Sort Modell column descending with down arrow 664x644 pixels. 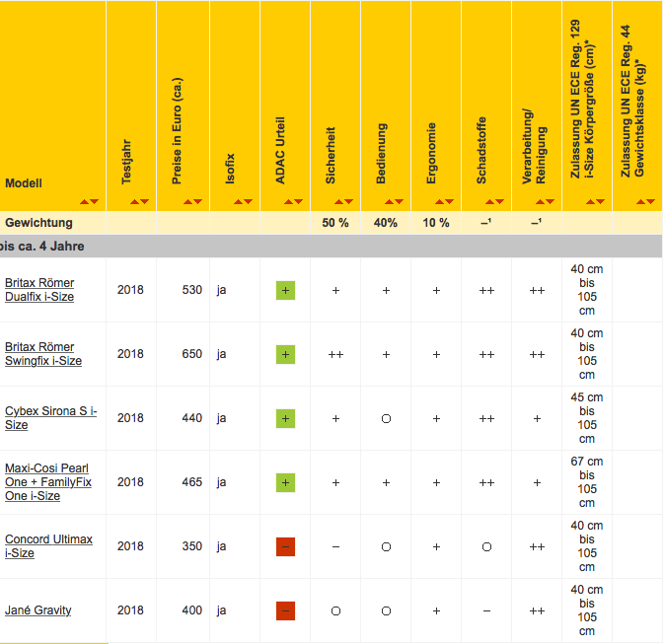click(94, 201)
